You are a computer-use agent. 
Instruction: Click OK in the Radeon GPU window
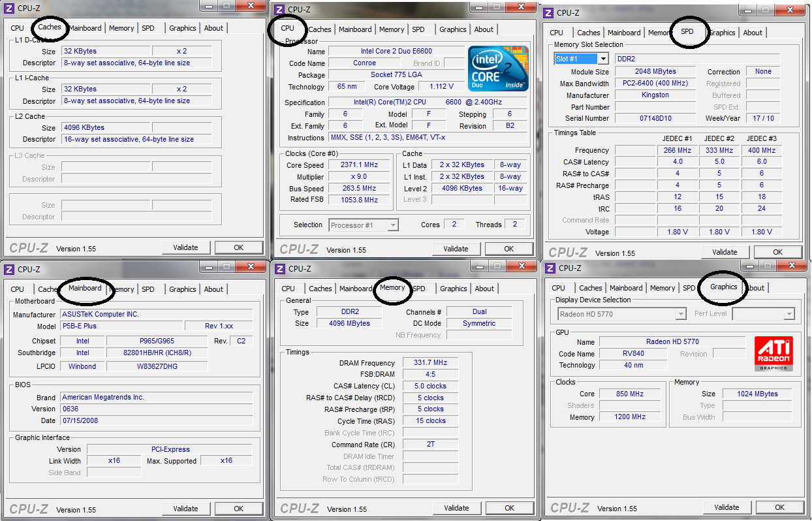point(779,507)
